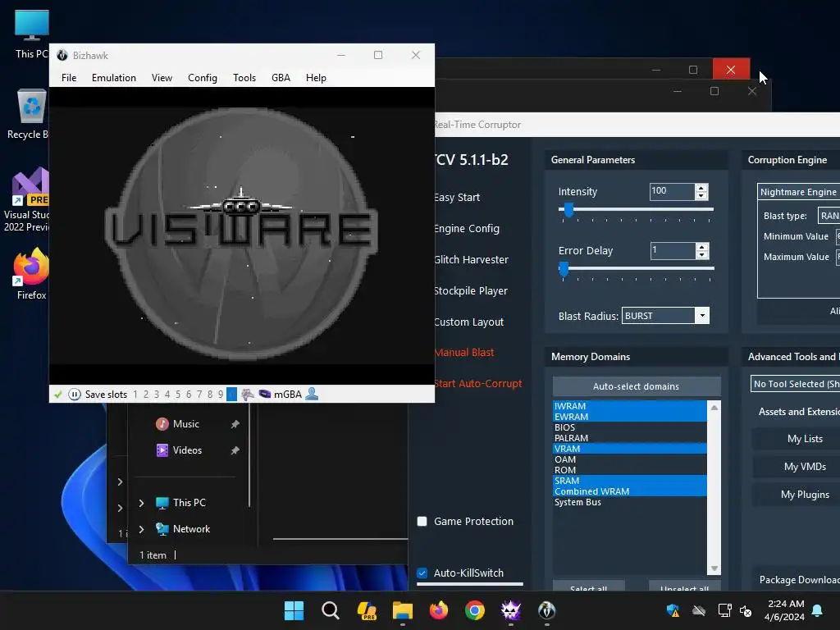Open Videos folder in File Explorer sidebar

tap(187, 450)
